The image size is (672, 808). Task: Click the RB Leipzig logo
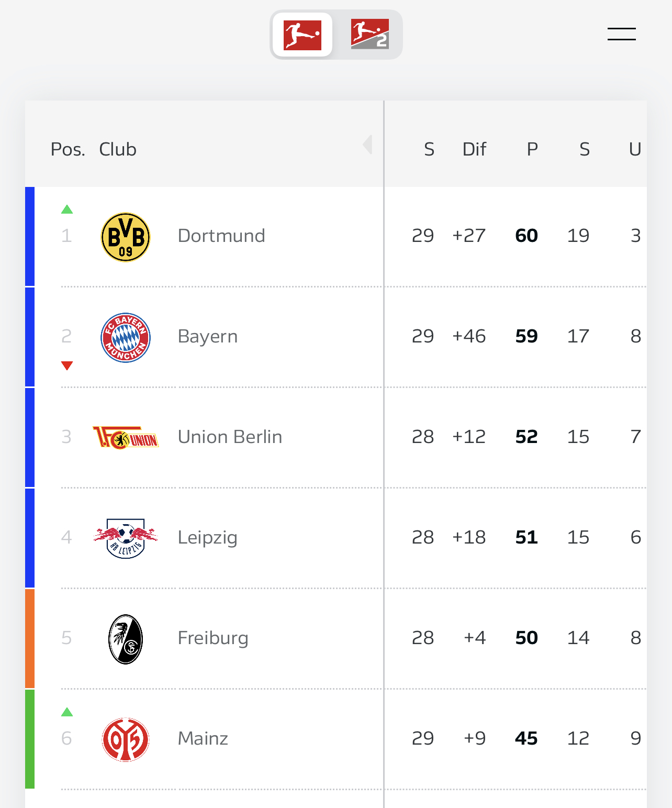point(126,538)
